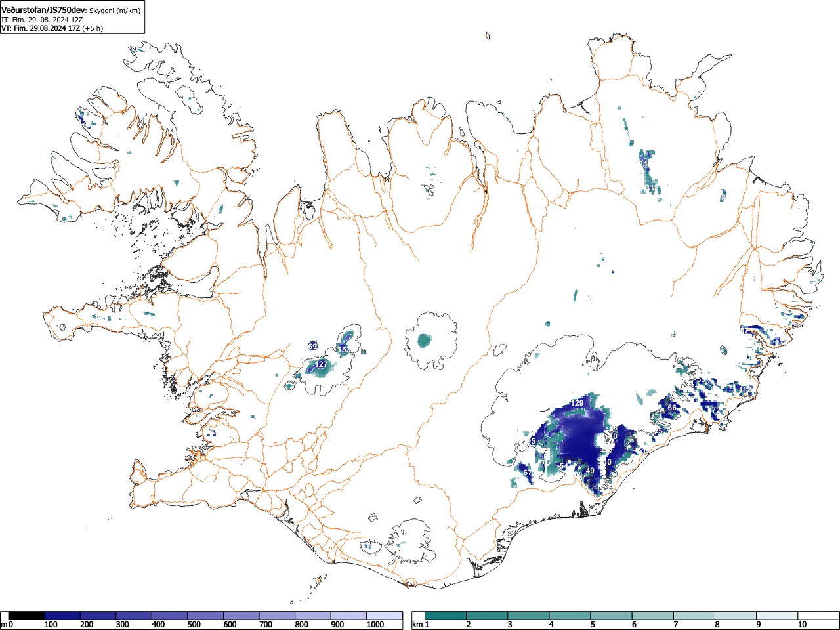Click the 'm' unit label in legend
The height and width of the screenshot is (630, 840).
4,625
